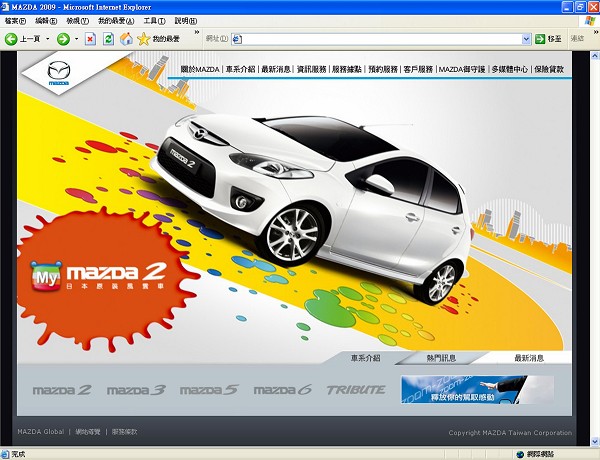
Task: Click the green Forward arrow button
Action: pos(62,39)
